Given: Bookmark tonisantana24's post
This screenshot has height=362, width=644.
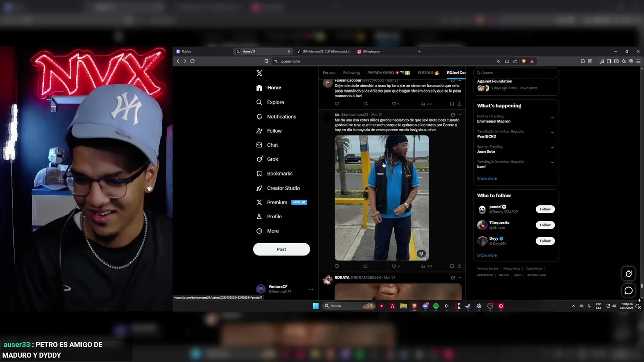Looking at the screenshot, I should [x=452, y=266].
